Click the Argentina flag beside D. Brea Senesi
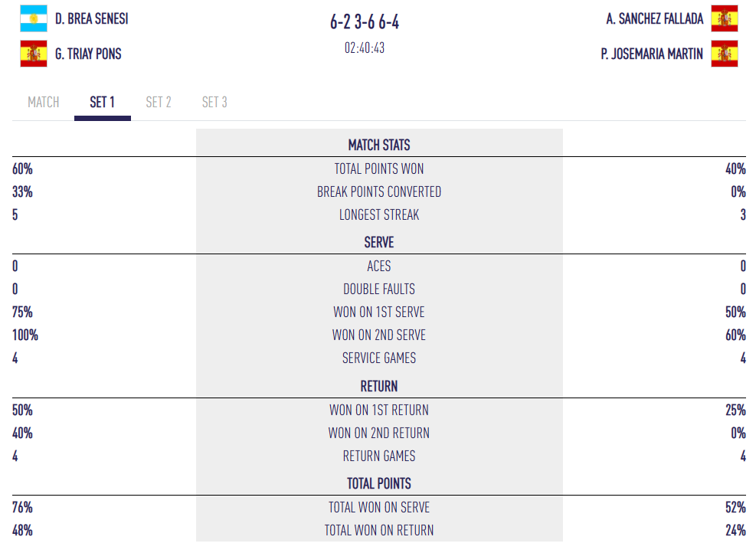Screen dimensions: 756x553 (x=34, y=18)
